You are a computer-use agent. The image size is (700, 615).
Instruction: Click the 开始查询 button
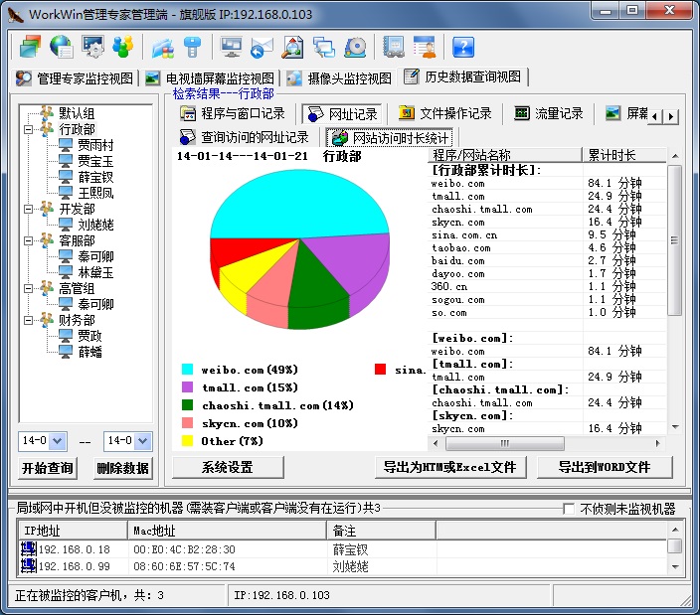click(x=48, y=468)
